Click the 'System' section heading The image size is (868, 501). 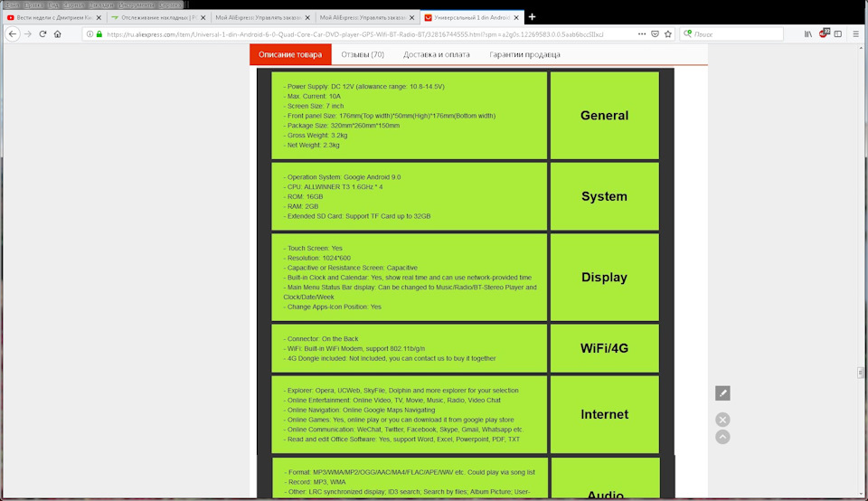click(604, 196)
